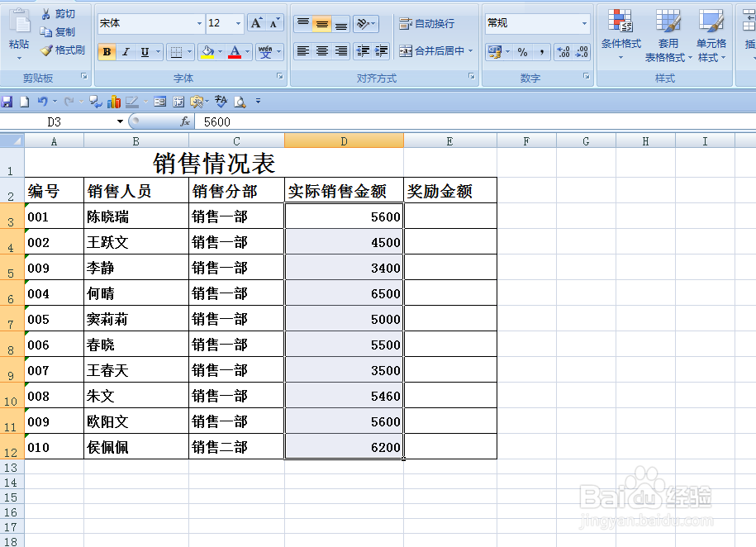Open the 宋体 font name dropdown

tap(198, 23)
